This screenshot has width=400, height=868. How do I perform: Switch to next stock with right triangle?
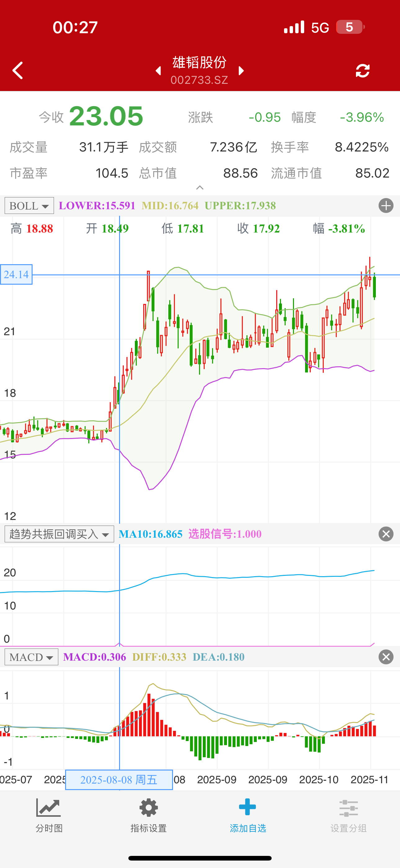241,71
